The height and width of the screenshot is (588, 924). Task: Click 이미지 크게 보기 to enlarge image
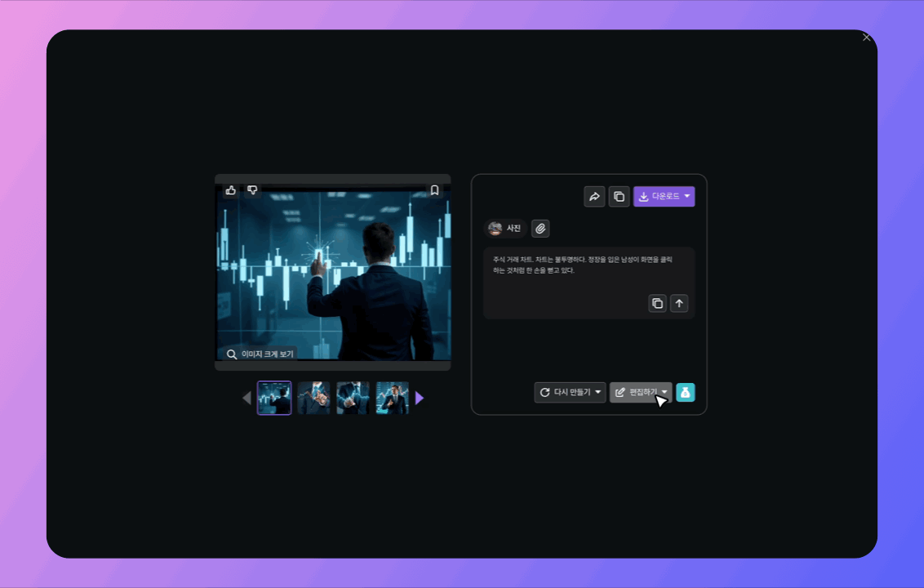(x=260, y=354)
